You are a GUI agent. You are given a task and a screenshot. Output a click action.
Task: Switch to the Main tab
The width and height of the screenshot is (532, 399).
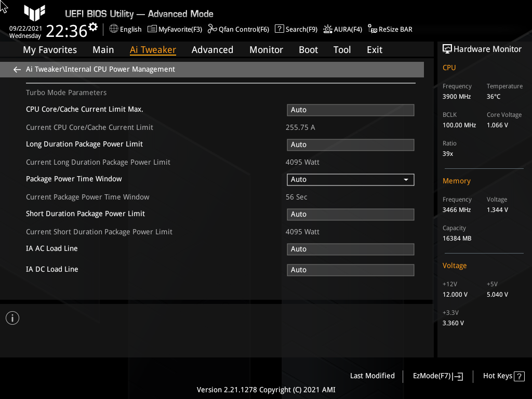103,50
